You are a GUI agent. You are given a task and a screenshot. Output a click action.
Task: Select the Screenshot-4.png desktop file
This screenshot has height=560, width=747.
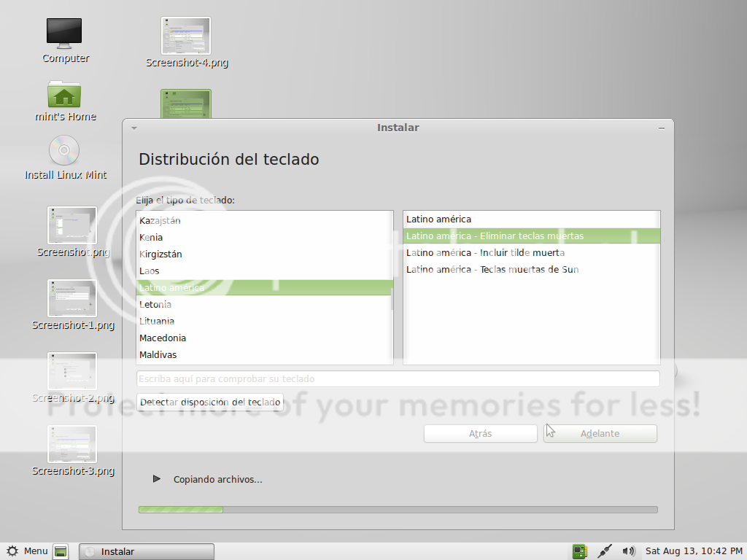[186, 35]
